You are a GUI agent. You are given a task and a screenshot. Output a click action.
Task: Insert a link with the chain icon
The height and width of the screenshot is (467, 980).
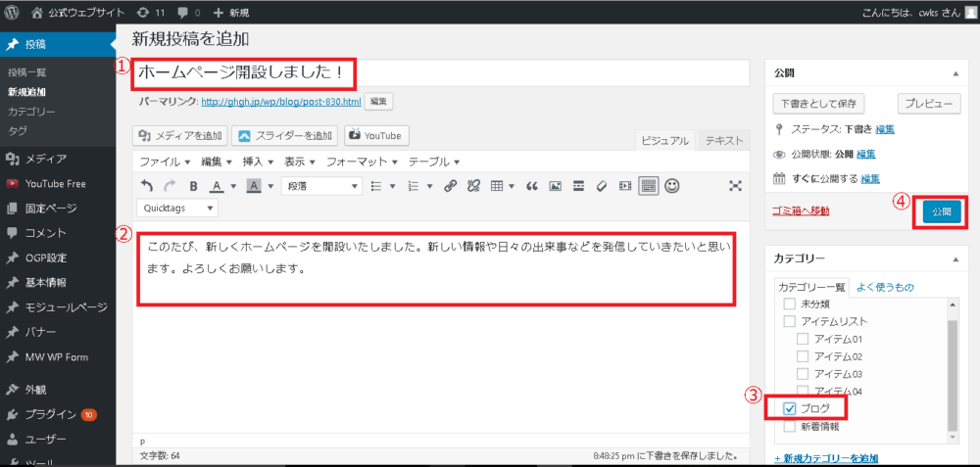coord(450,185)
